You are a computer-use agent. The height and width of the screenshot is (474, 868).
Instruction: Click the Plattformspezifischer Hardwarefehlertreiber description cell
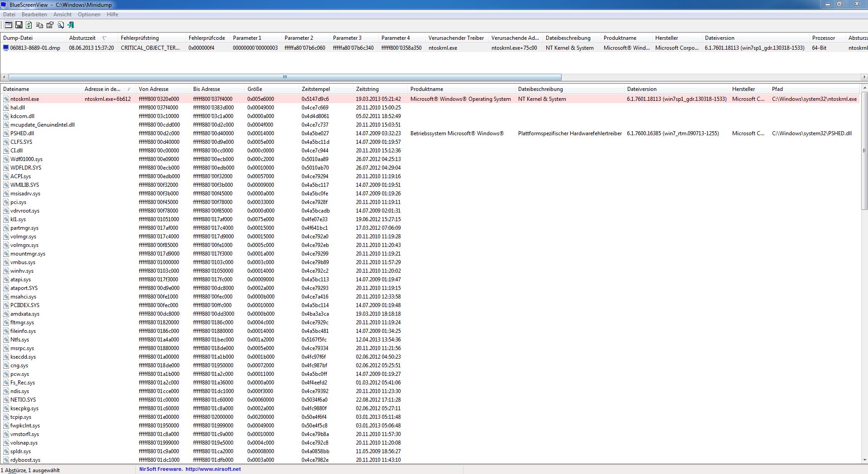pos(570,133)
